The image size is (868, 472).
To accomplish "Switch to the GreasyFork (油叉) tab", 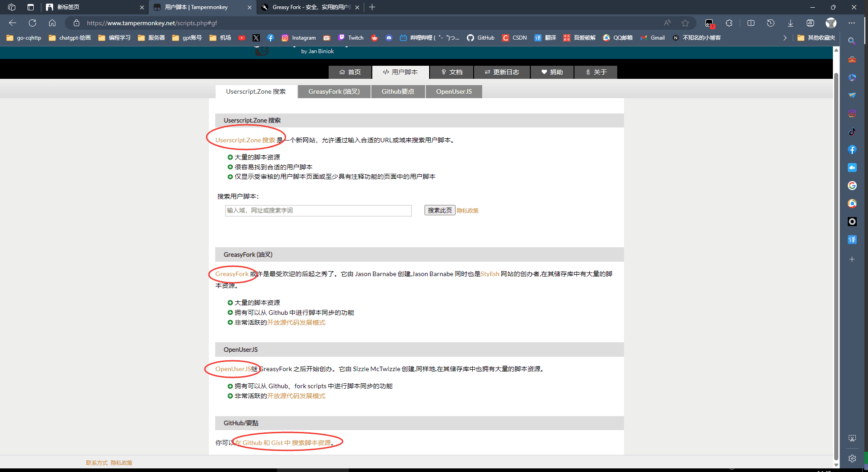I will [x=334, y=91].
